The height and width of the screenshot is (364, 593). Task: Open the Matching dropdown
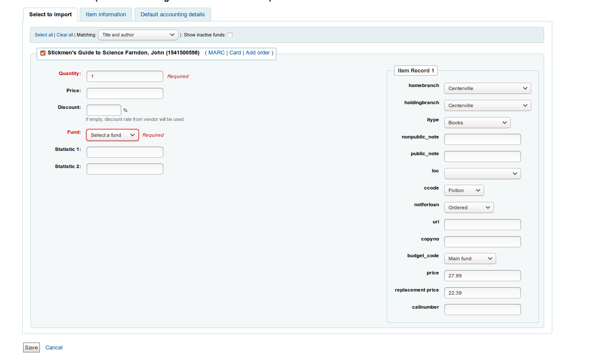138,35
